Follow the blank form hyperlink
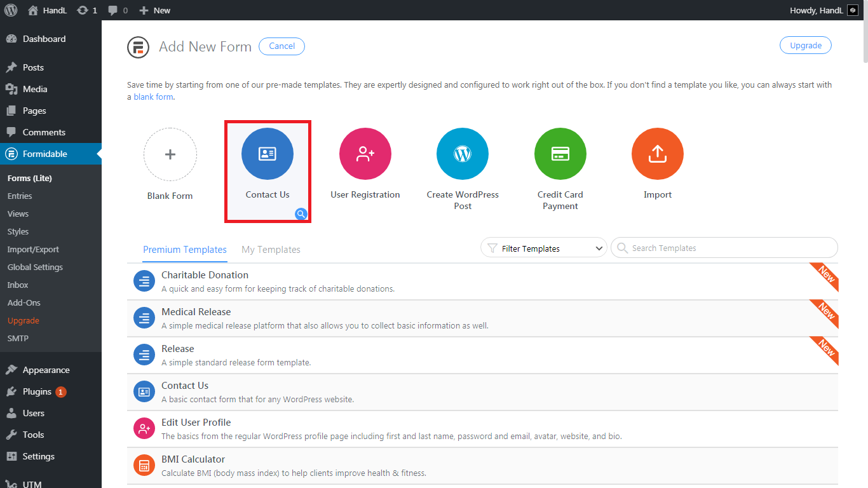This screenshot has width=868, height=488. pos(153,97)
